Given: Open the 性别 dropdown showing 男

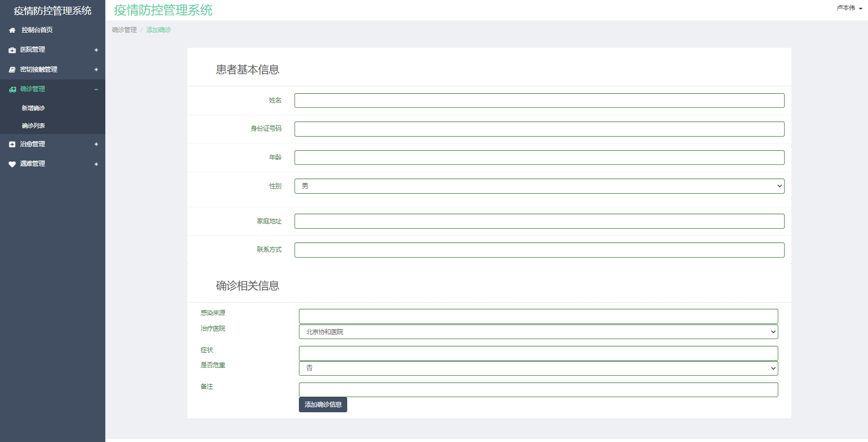Looking at the screenshot, I should [x=539, y=186].
